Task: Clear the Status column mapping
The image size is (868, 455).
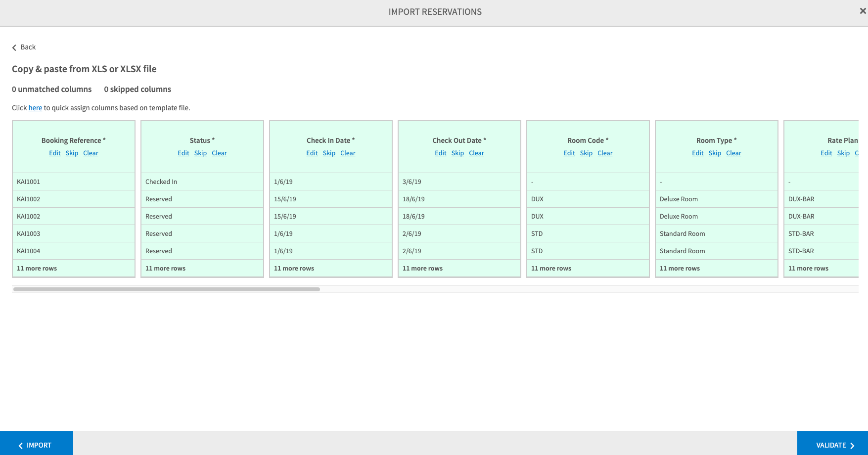Action: [219, 153]
